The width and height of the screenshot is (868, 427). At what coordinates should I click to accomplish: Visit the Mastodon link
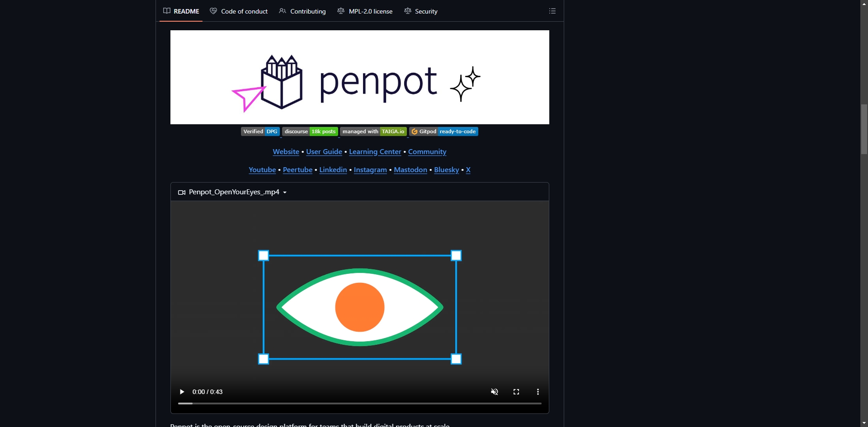[410, 170]
